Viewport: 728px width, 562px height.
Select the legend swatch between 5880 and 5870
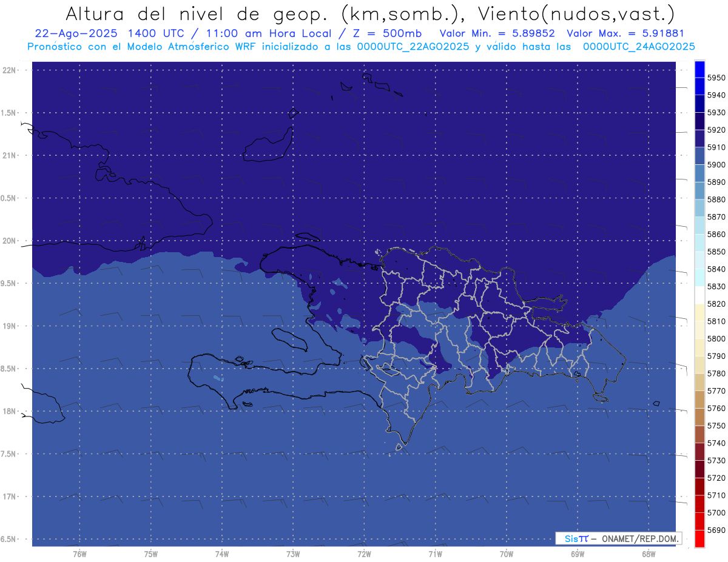tap(699, 208)
